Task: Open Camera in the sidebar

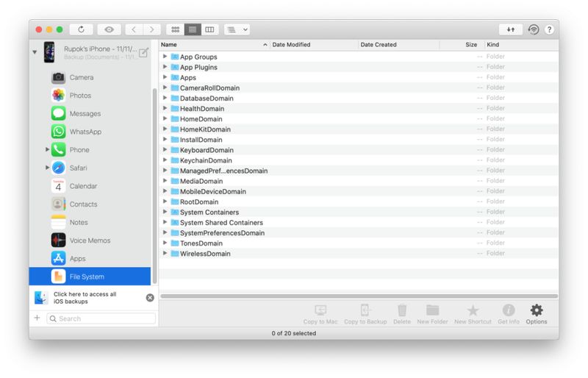Action: point(90,77)
